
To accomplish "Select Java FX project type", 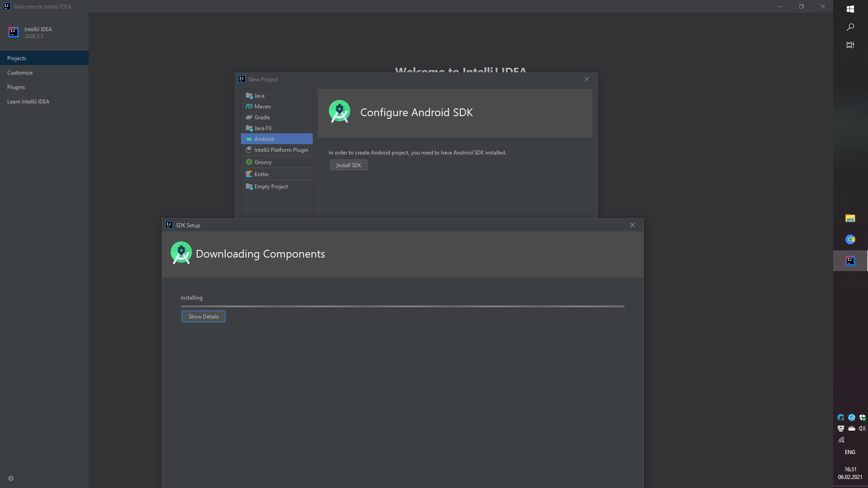I will pos(277,128).
